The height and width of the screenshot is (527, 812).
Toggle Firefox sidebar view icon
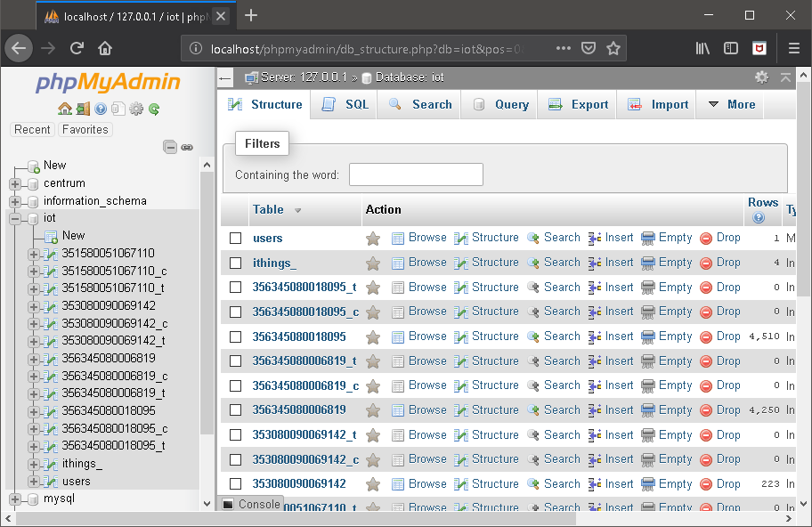coord(731,48)
